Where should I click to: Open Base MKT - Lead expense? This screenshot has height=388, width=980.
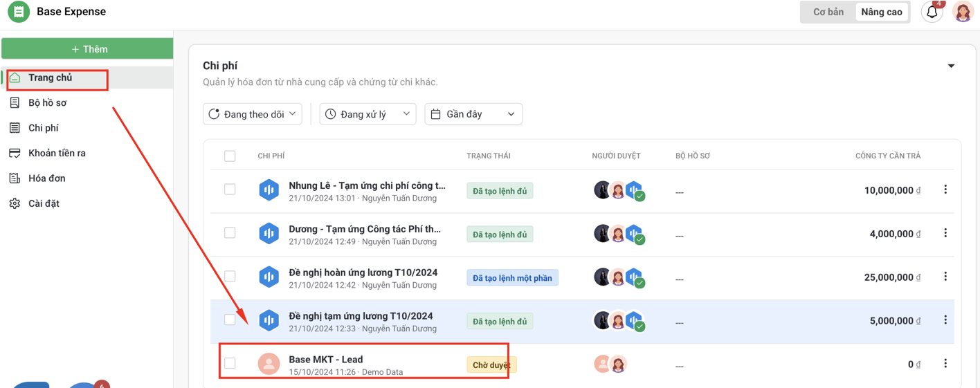coord(326,360)
